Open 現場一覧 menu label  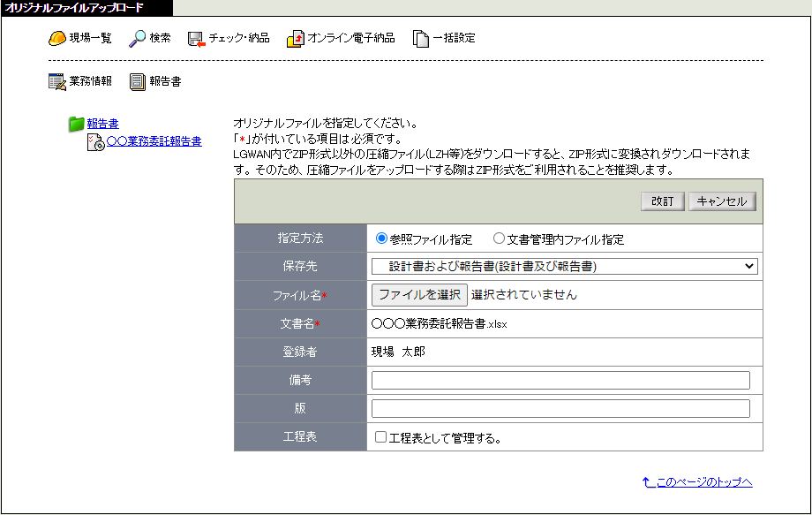(90, 38)
